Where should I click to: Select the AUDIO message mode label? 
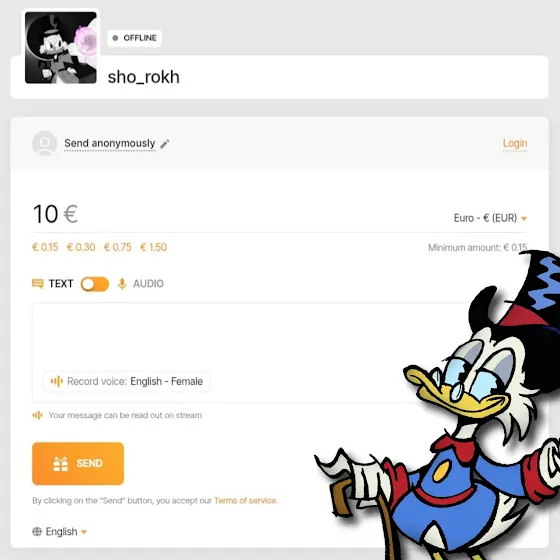(x=148, y=284)
